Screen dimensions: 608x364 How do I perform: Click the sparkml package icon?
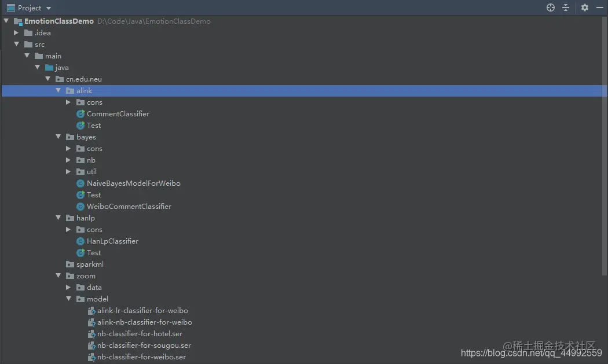click(x=70, y=264)
